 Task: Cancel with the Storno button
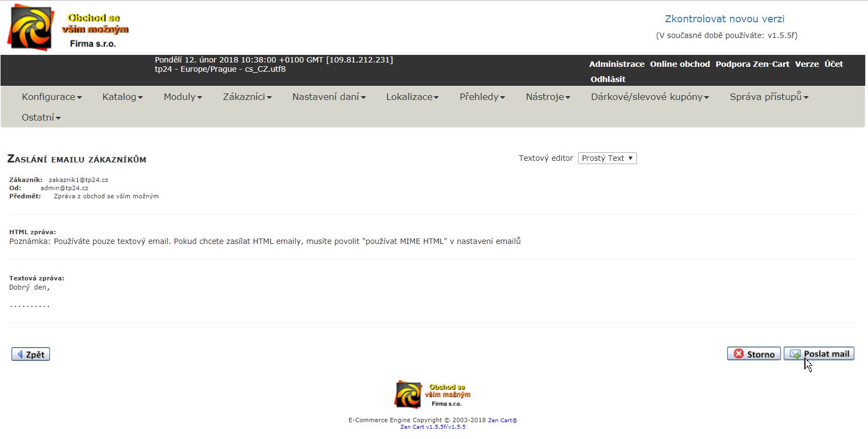754,354
